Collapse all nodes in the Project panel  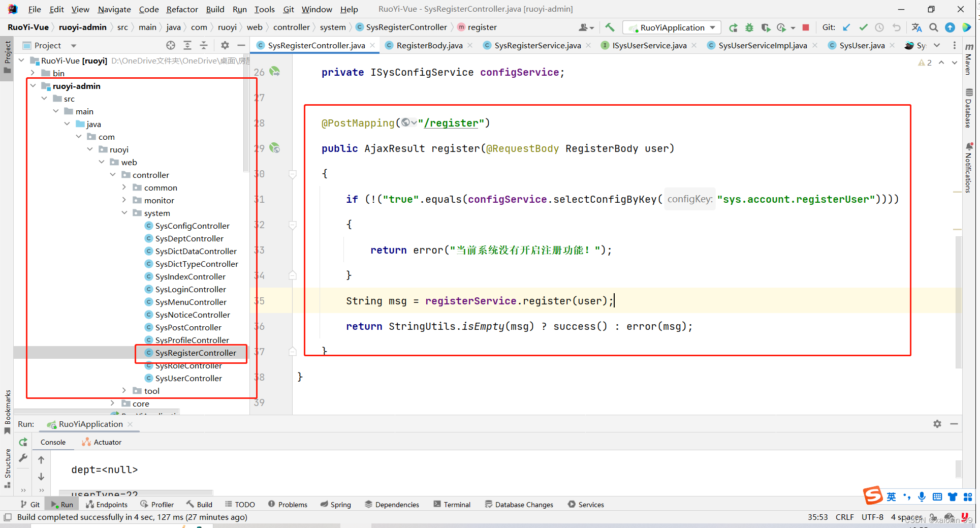204,45
